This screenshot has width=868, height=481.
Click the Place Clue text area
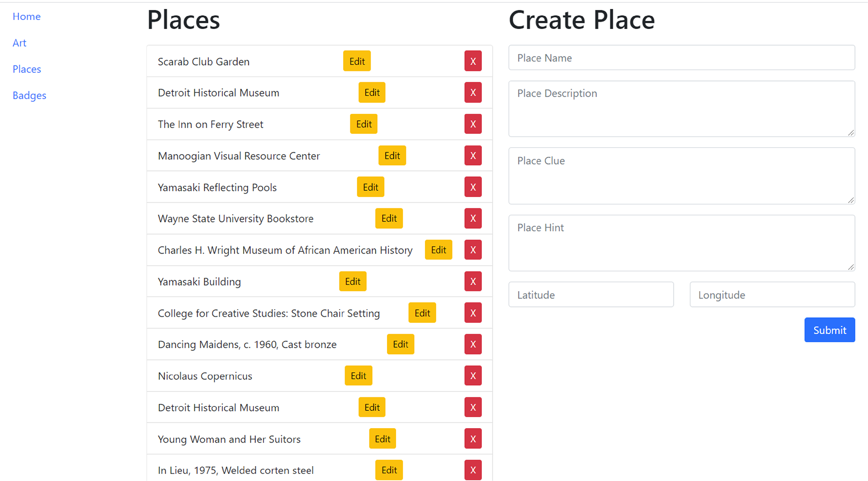[x=681, y=176]
